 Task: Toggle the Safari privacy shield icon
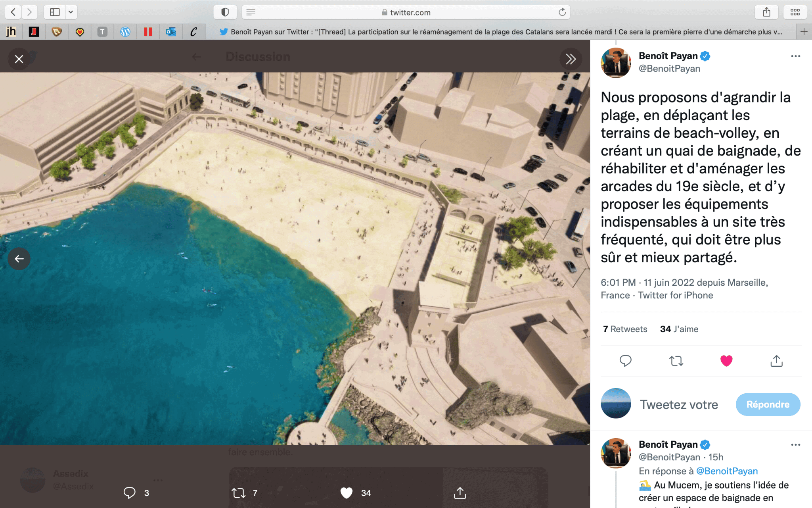pos(225,12)
